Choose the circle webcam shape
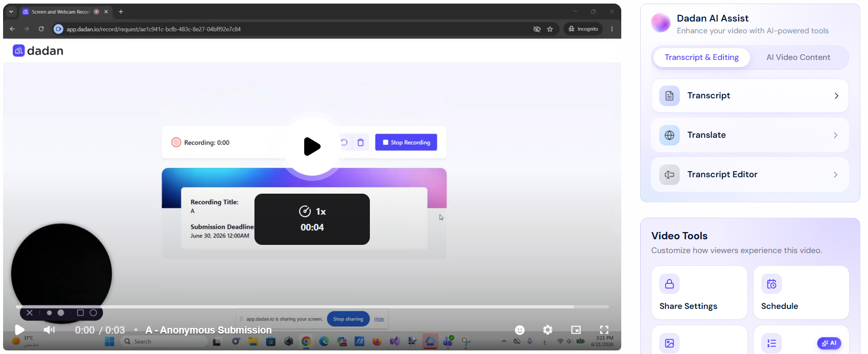The width and height of the screenshot is (868, 354). [x=93, y=313]
